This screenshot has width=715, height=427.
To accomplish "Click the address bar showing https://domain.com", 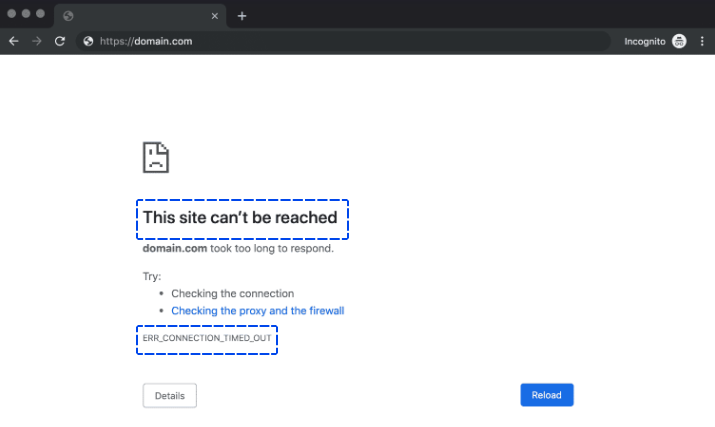I will 343,41.
